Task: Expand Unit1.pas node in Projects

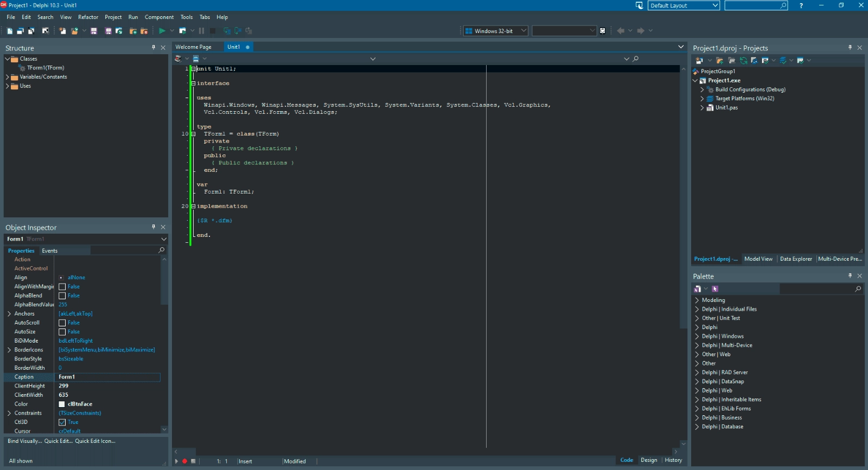Action: [702, 108]
